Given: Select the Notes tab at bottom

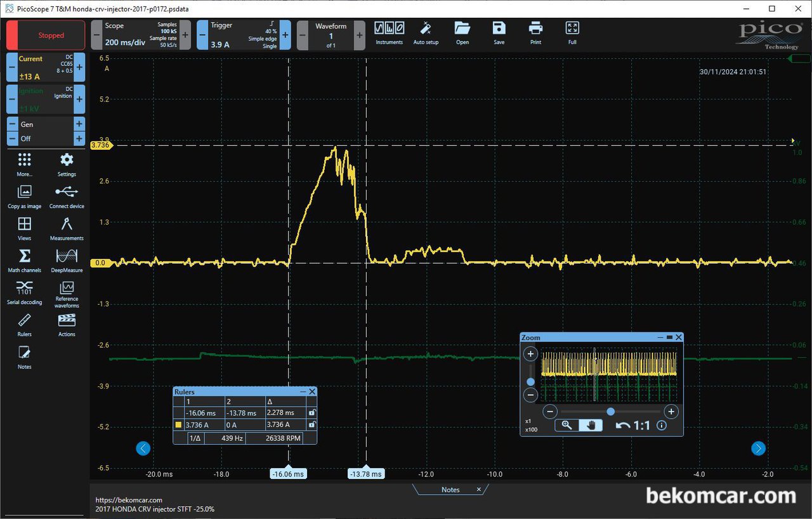Looking at the screenshot, I should tap(450, 490).
